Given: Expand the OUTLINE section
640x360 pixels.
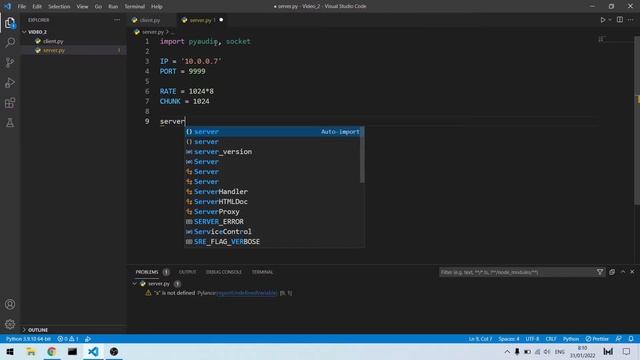Looking at the screenshot, I should pyautogui.click(x=38, y=330).
